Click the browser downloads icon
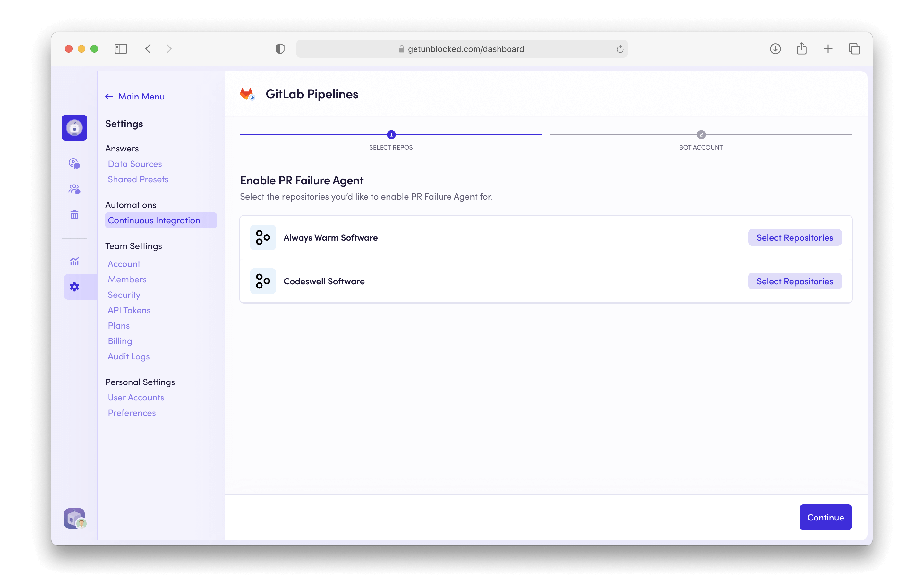The width and height of the screenshot is (924, 584). [x=775, y=49]
